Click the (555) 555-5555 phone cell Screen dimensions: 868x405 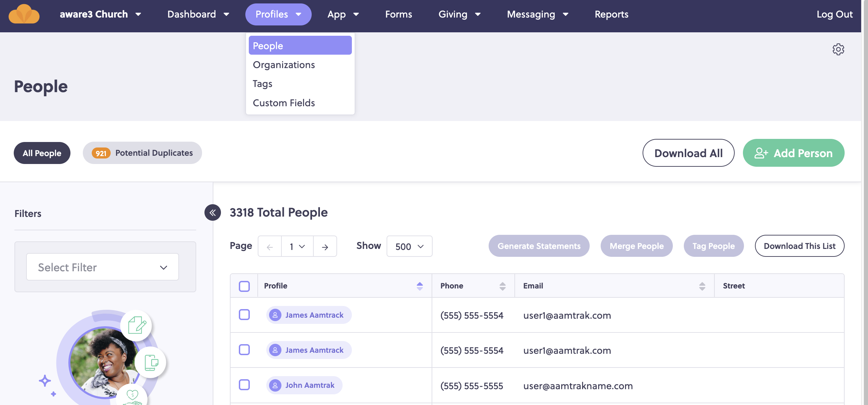point(471,386)
